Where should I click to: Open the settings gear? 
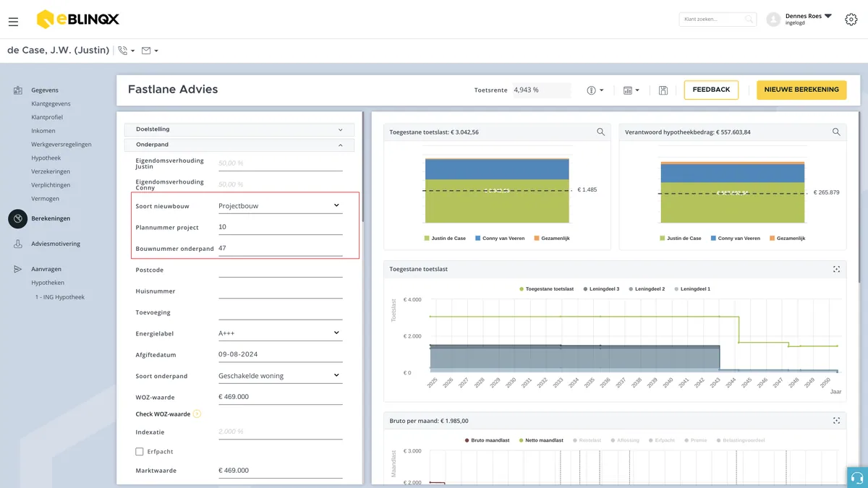coord(851,20)
